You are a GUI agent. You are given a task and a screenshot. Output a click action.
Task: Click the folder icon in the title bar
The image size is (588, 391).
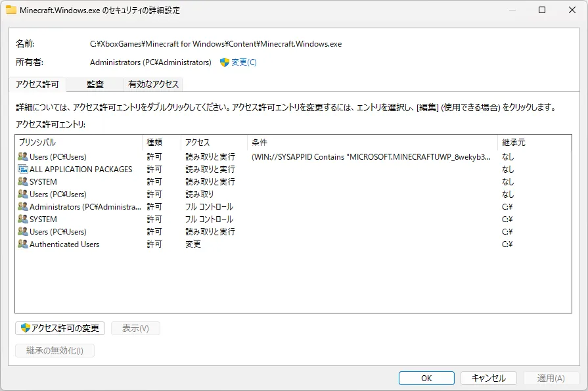coord(11,11)
